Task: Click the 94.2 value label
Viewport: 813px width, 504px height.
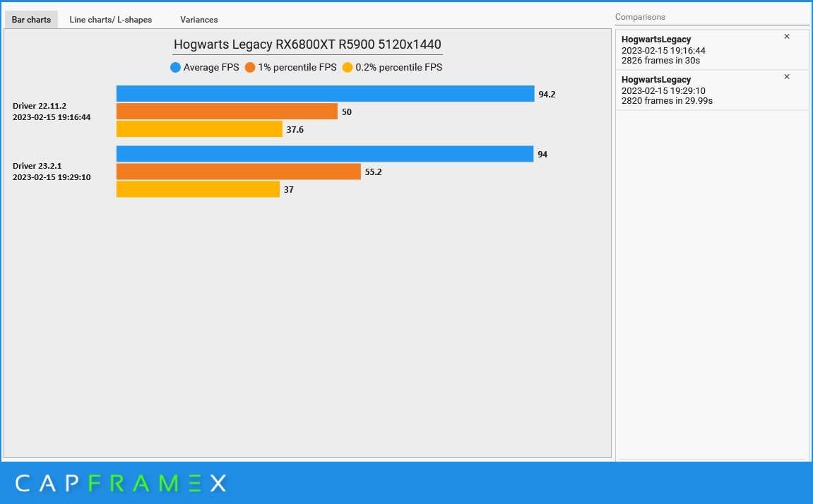Action: tap(547, 95)
